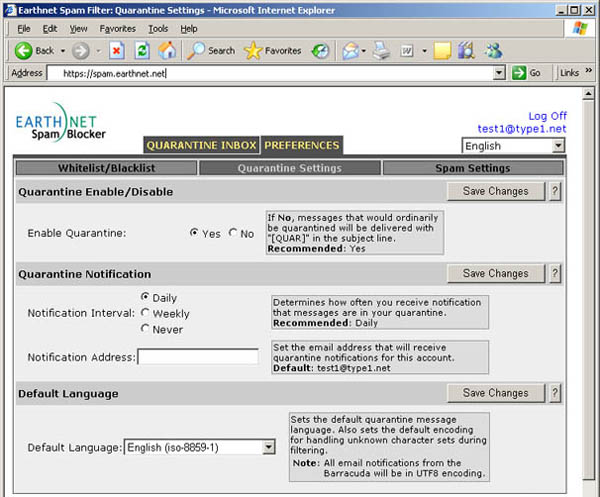This screenshot has width=600, height=497.
Task: Open the address bar dropdown arrow
Action: coord(499,73)
